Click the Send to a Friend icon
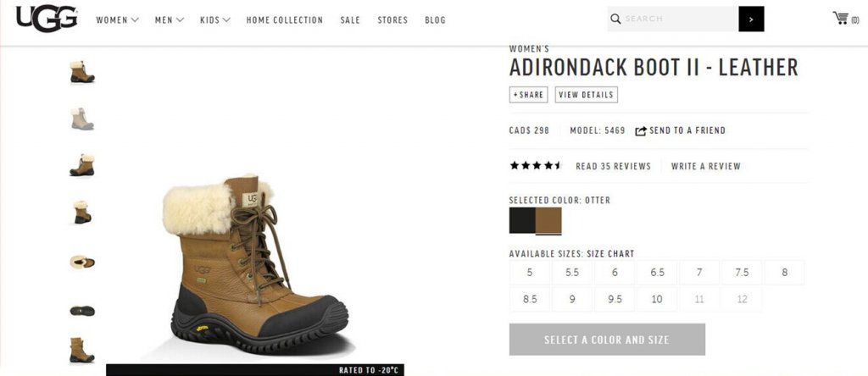The height and width of the screenshot is (376, 868). point(641,131)
